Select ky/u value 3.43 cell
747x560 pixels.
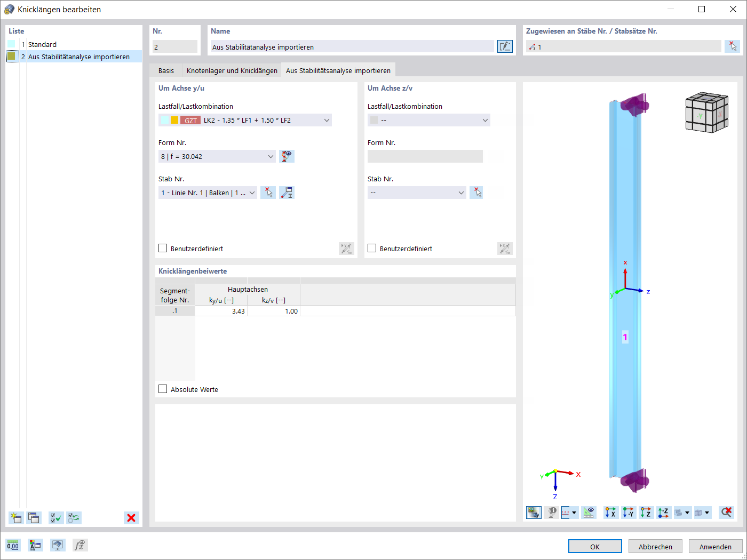[x=221, y=311]
